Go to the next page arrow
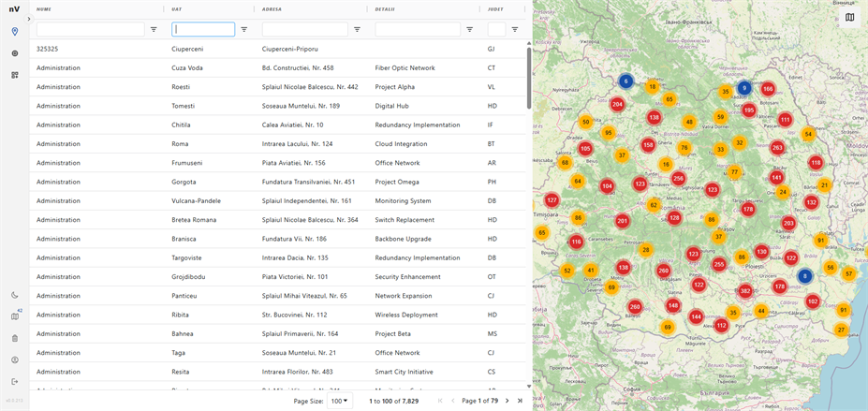The height and width of the screenshot is (411, 868). tap(507, 401)
